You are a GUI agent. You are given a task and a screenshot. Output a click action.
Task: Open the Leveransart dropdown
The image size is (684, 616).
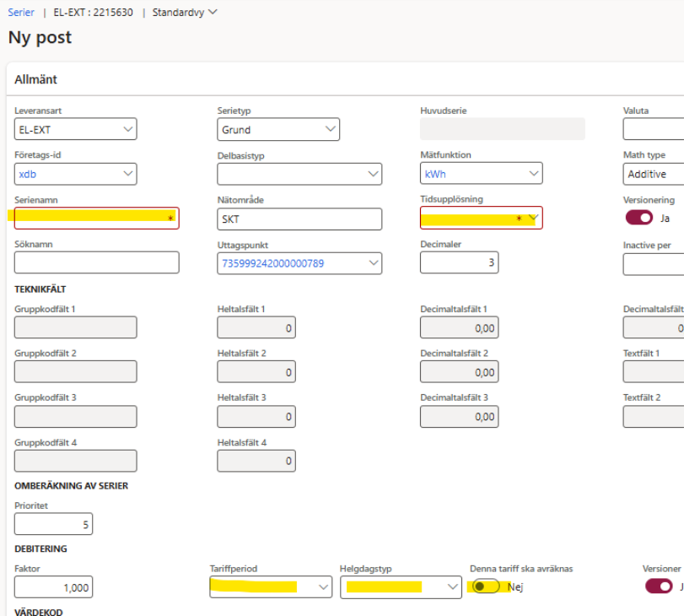(x=127, y=130)
